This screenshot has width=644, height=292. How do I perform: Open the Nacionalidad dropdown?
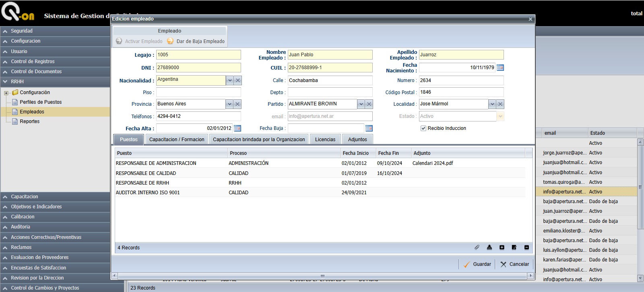(x=230, y=80)
